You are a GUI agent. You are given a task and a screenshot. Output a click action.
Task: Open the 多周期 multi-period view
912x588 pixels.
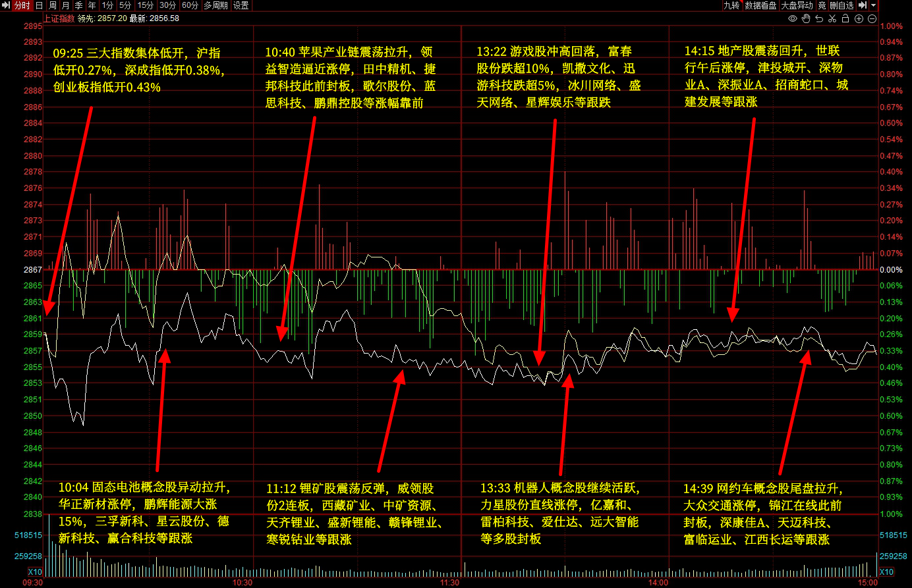215,5
